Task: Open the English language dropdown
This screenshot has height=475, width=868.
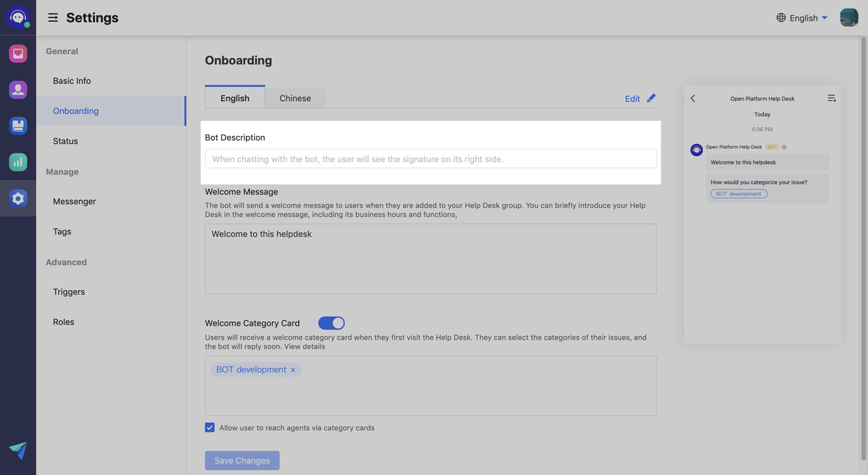Action: coord(802,18)
